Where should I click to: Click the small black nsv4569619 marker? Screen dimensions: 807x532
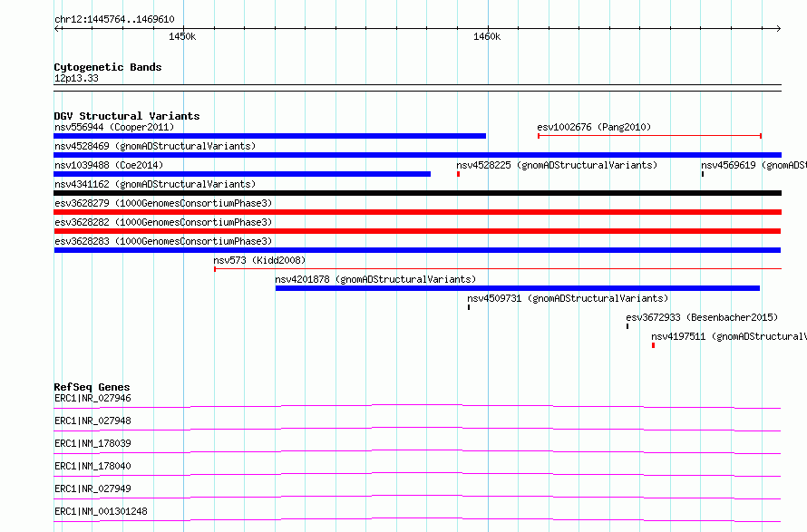[x=703, y=174]
